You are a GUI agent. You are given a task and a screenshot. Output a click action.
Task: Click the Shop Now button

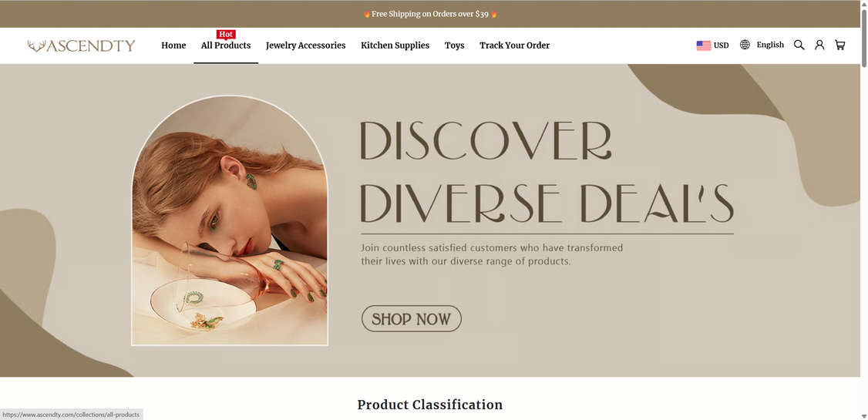click(x=412, y=319)
